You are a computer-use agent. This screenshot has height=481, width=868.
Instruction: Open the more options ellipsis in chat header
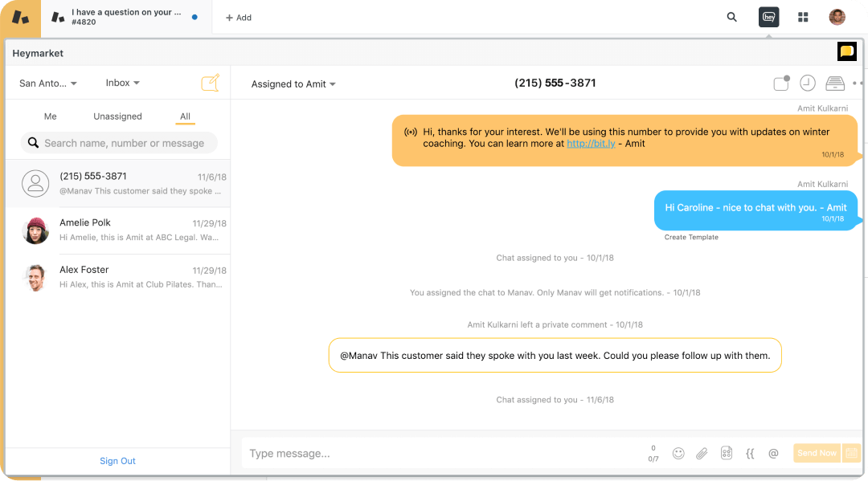point(858,83)
